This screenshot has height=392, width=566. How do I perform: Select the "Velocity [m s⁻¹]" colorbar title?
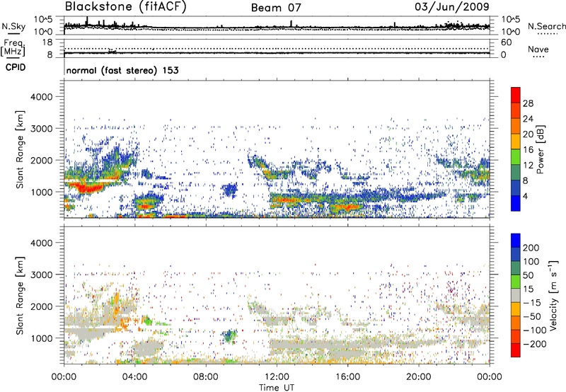pos(553,295)
